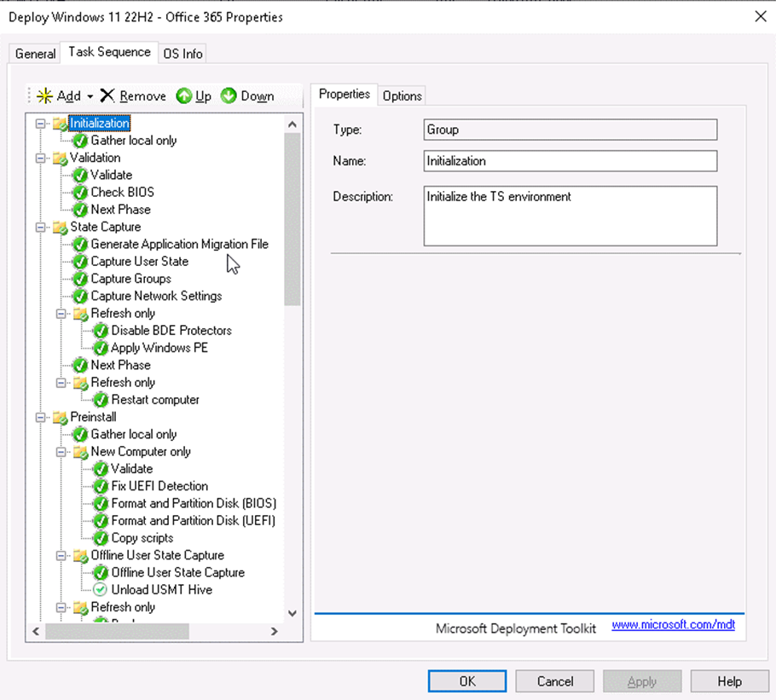Collapse the Validation group node
776x700 pixels.
tap(40, 158)
